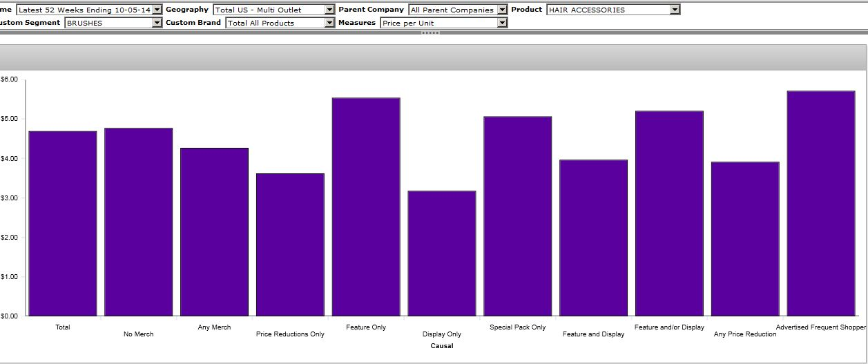This screenshot has width=868, height=364.
Task: Expand the Geography dropdown
Action: pyautogui.click(x=329, y=10)
